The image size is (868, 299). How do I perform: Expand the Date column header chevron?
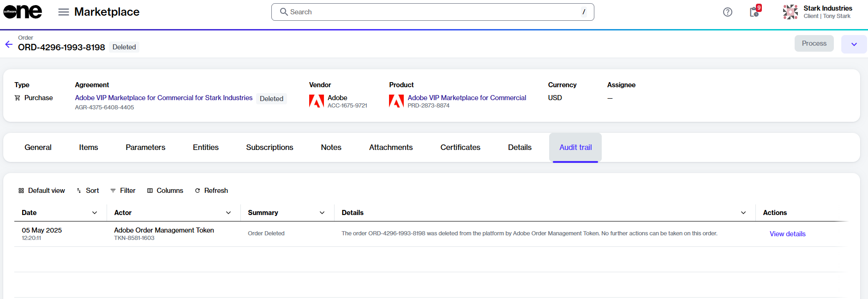pyautogui.click(x=95, y=213)
